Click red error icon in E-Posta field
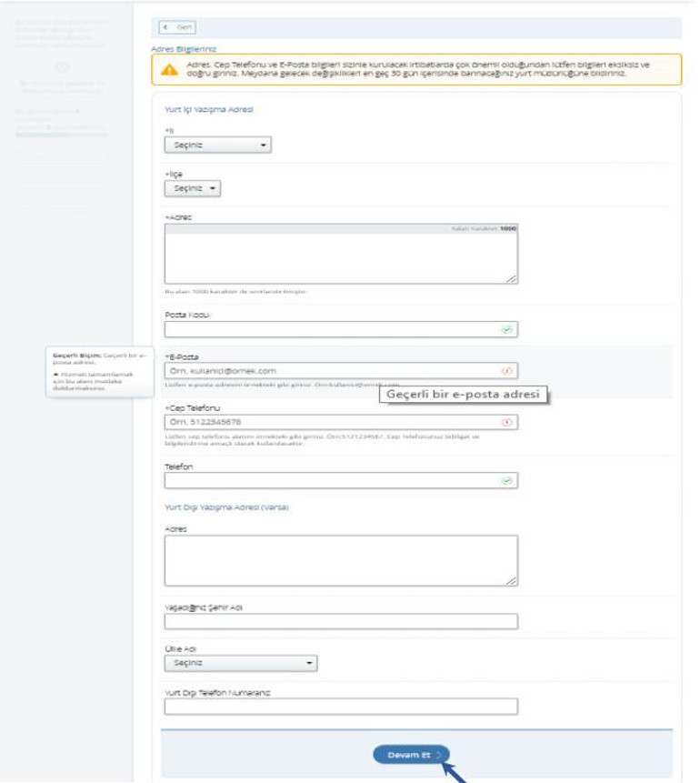 (507, 371)
